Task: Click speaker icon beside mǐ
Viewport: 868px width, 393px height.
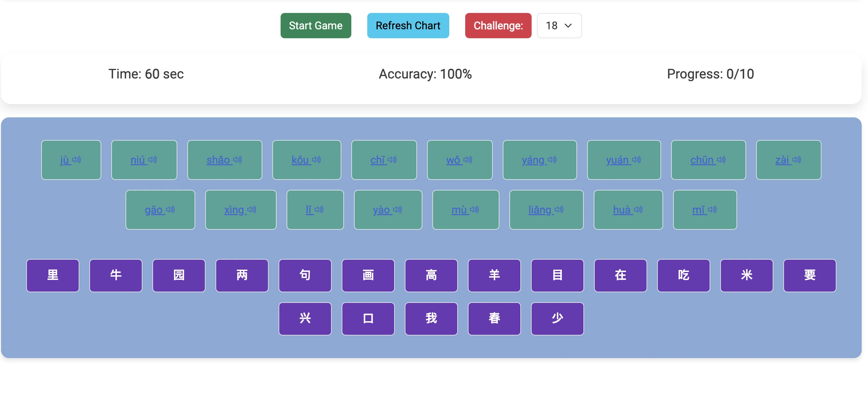Action: coord(712,209)
